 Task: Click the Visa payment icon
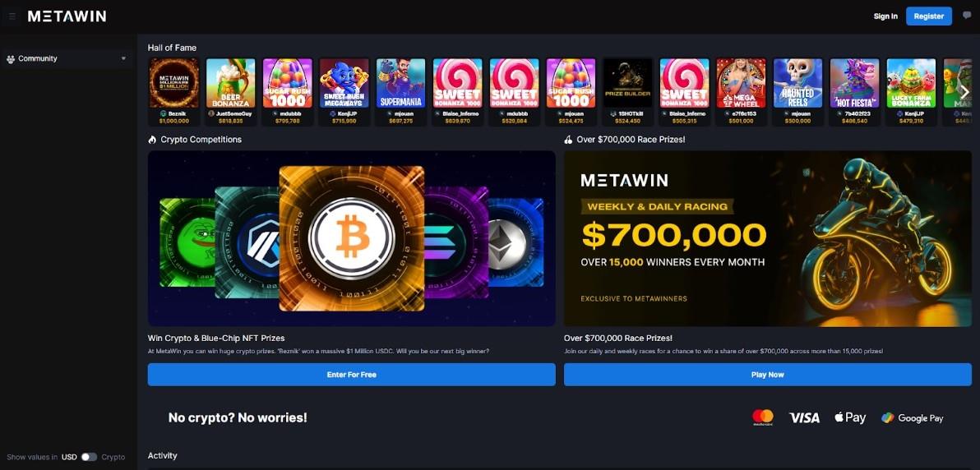click(804, 418)
